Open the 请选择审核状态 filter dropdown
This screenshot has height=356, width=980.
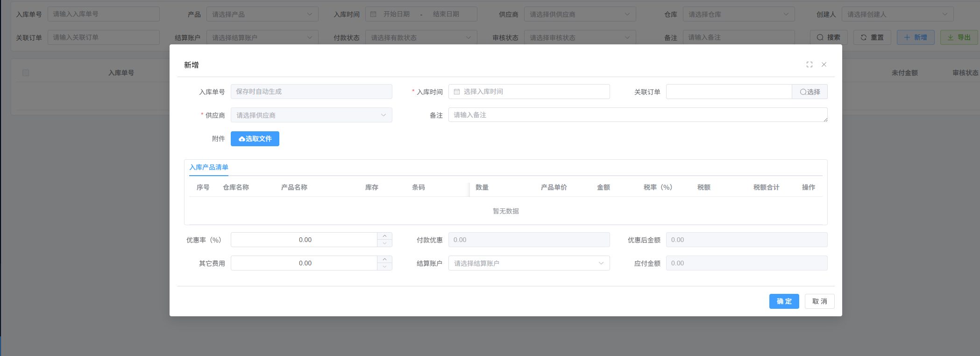pyautogui.click(x=580, y=37)
